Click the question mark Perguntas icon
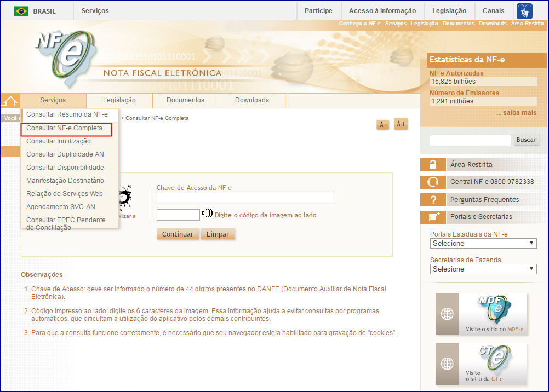 tap(433, 200)
